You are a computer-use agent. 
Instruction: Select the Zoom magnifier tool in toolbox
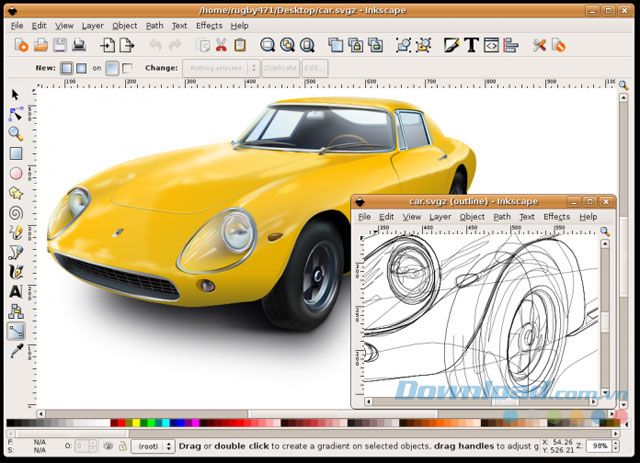[x=16, y=134]
